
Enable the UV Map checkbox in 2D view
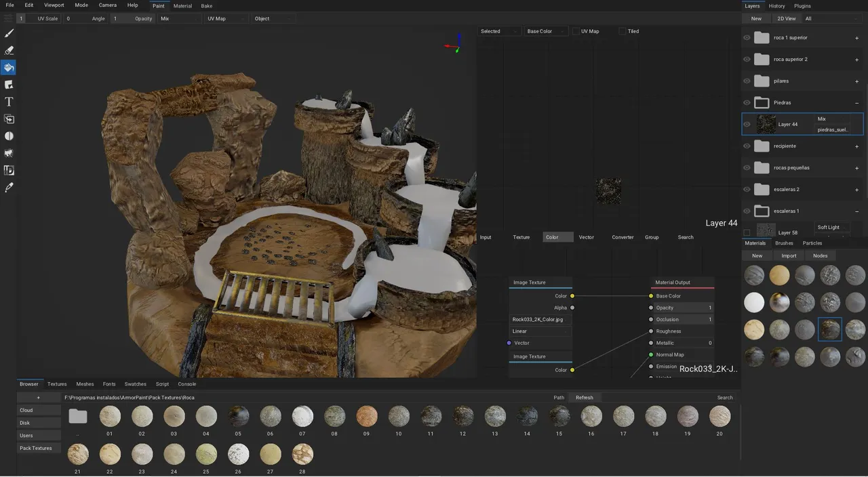coord(576,31)
